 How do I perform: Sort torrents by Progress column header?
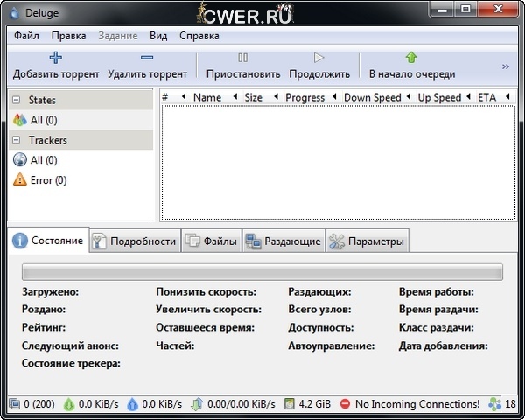click(x=304, y=97)
